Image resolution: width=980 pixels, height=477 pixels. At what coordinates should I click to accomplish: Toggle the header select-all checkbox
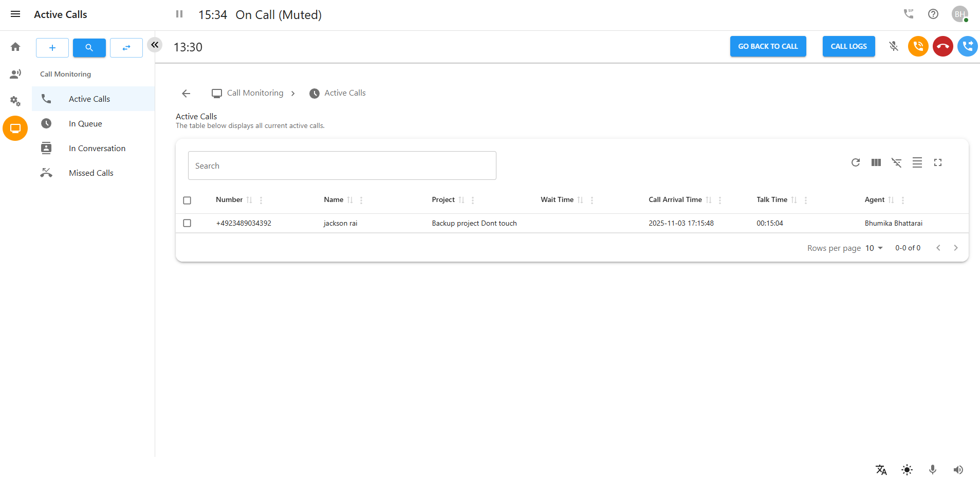point(187,200)
